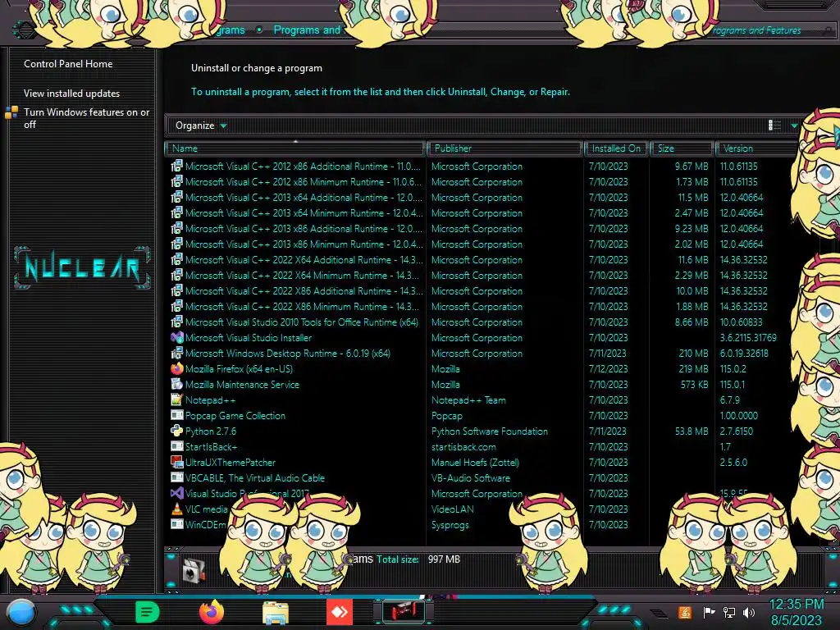
Task: Open Turn Windows features on or off
Action: [86, 118]
